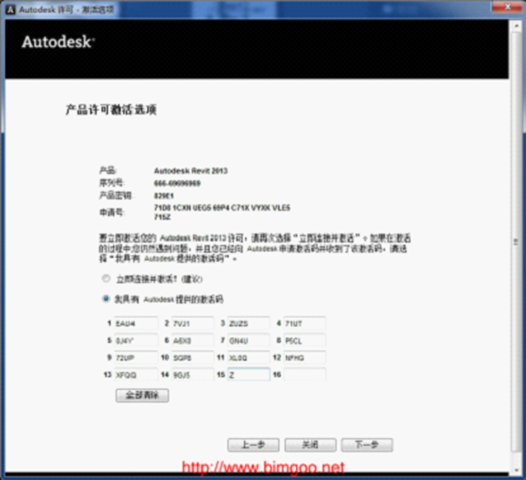Screen dimensions: 526x480
Task: Click the product key value text
Action: (x=164, y=196)
